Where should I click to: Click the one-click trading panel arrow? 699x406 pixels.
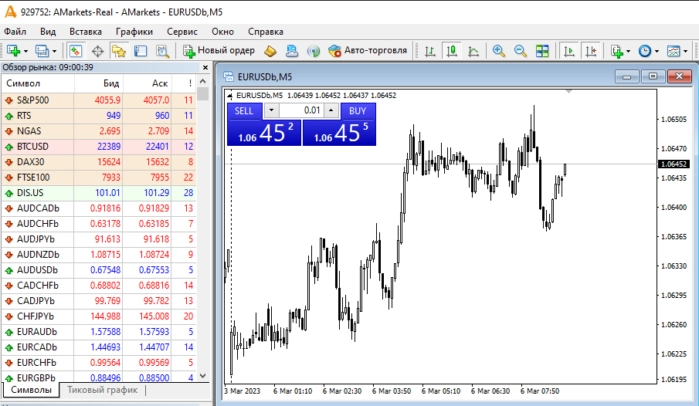pyautogui.click(x=230, y=95)
